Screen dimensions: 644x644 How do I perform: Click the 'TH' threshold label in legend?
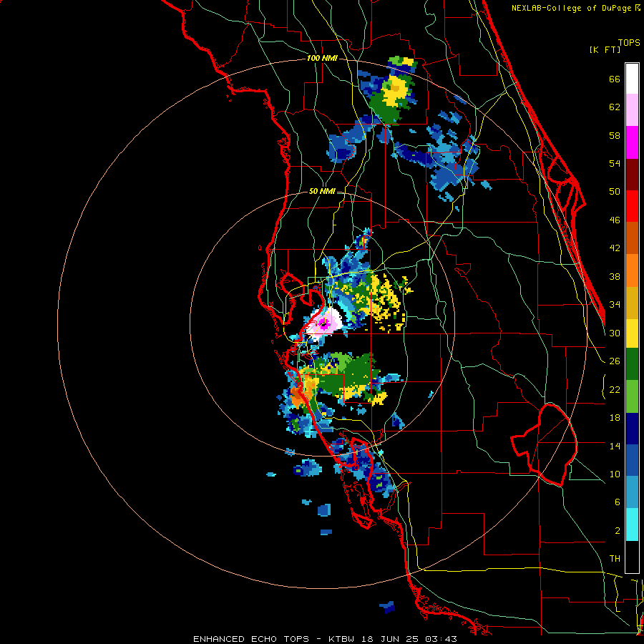click(x=615, y=558)
